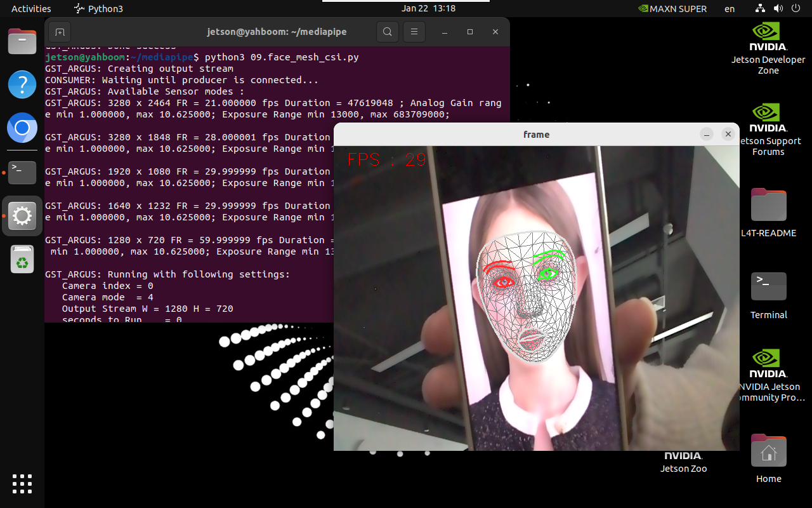This screenshot has height=508, width=812.
Task: Click the camera image in the frame window
Action: [537, 298]
